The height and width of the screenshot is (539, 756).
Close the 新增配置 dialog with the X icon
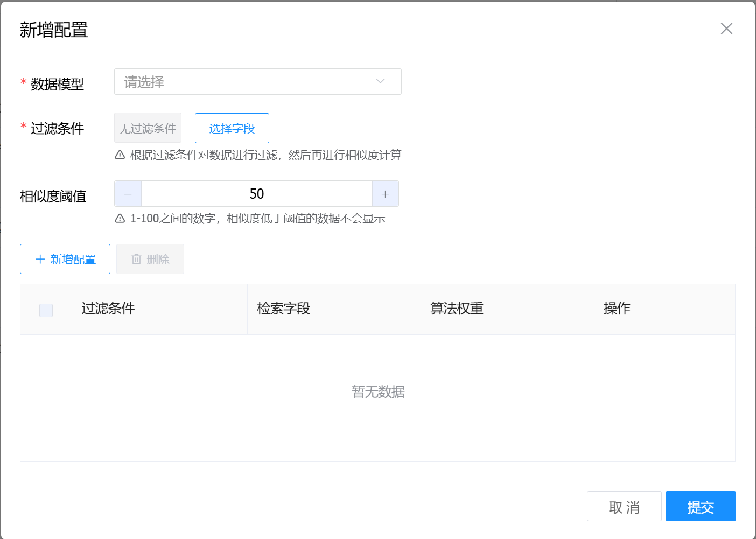tap(726, 29)
